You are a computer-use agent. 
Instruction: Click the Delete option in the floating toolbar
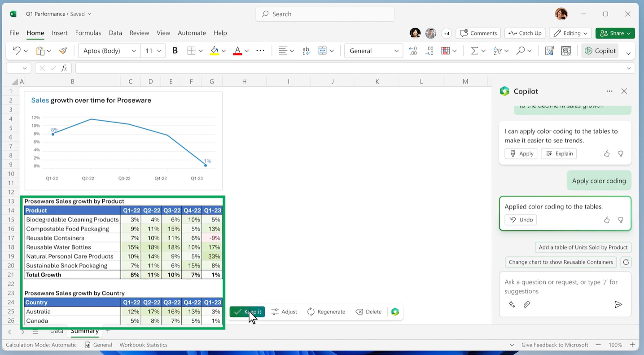point(368,311)
